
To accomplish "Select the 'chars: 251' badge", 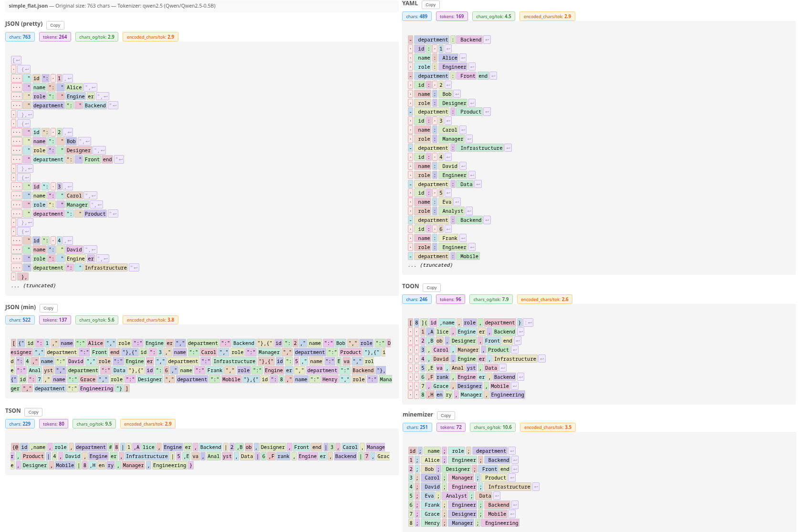I will coord(417,427).
